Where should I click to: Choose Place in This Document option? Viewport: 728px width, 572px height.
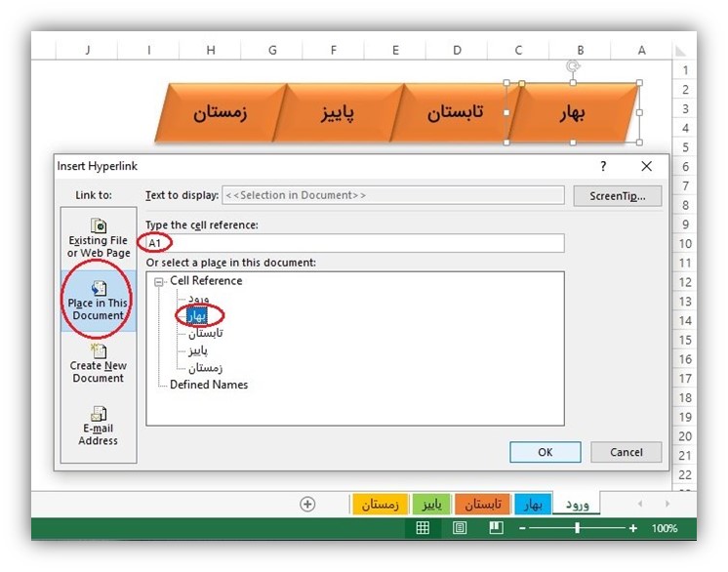(99, 300)
